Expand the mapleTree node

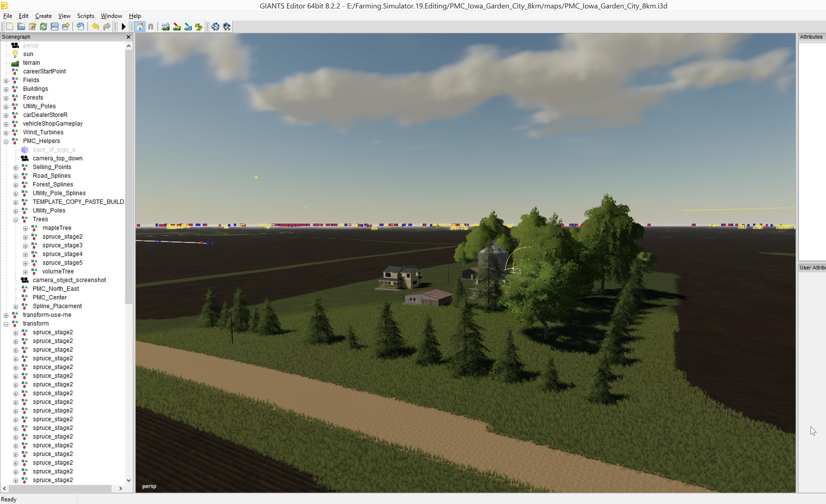(x=25, y=228)
